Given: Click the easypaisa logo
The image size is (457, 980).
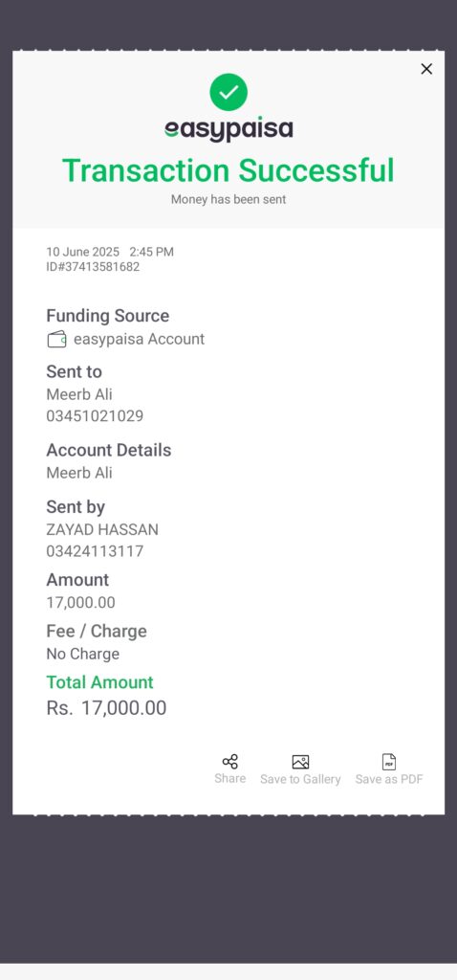Looking at the screenshot, I should point(228,129).
